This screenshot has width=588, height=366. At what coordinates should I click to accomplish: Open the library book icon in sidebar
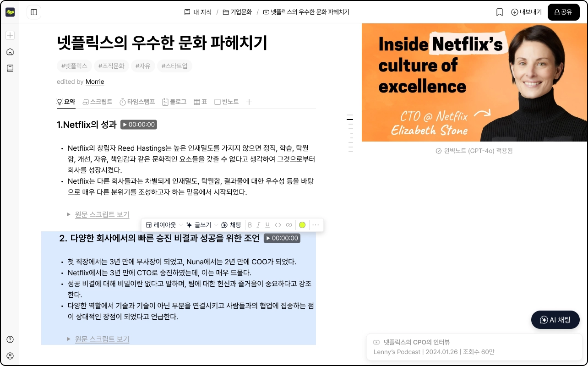point(10,68)
